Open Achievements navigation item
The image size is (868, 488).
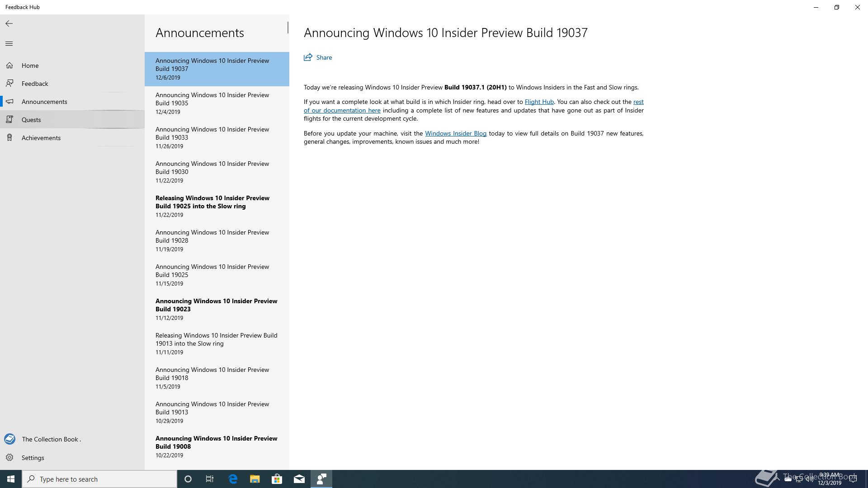pos(72,138)
